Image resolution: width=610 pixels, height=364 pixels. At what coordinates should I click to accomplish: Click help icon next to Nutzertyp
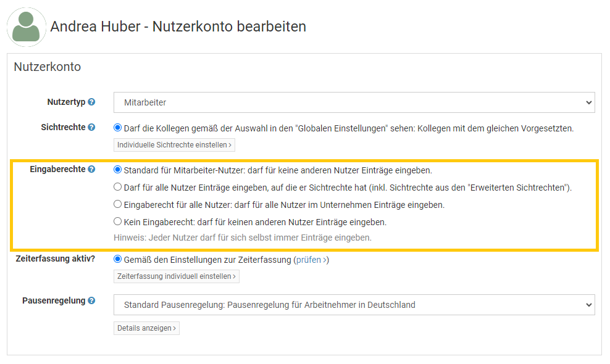[91, 102]
